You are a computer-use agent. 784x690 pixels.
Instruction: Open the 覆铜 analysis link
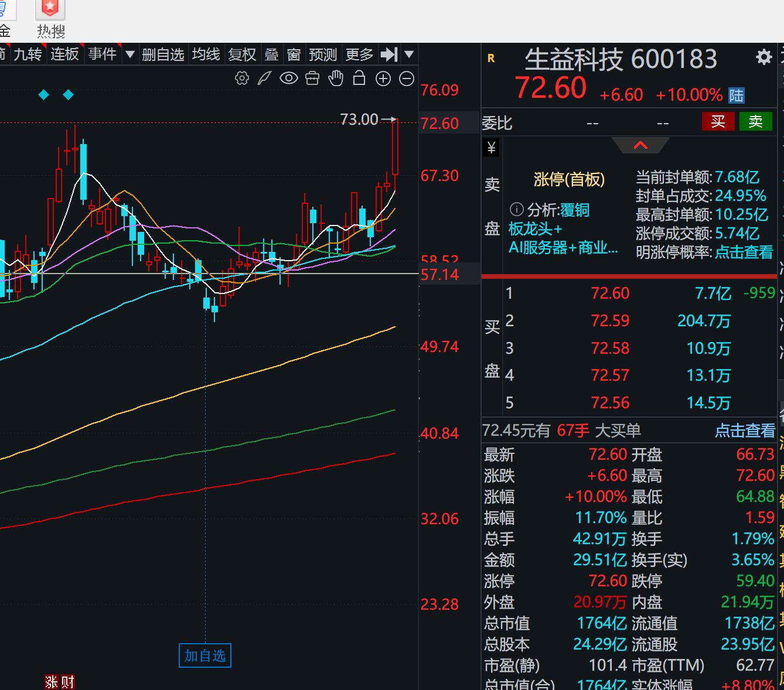pyautogui.click(x=574, y=210)
